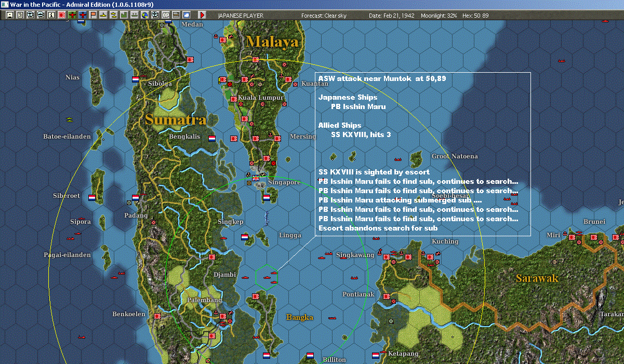Select the Japanese flag base above Pontianak
The image size is (624, 364).
point(387,296)
